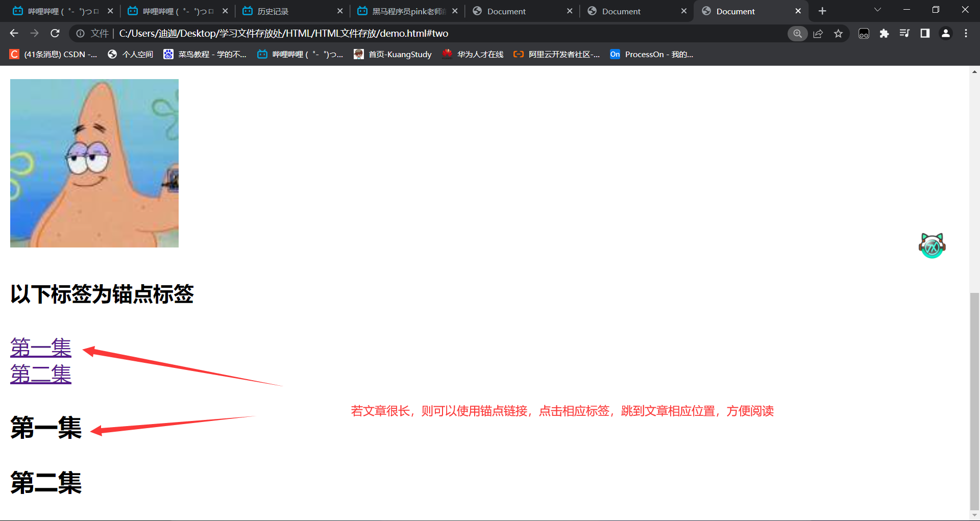Close the 黑马程序员pink老师 tab
Viewport: 980px width, 521px height.
click(x=455, y=11)
